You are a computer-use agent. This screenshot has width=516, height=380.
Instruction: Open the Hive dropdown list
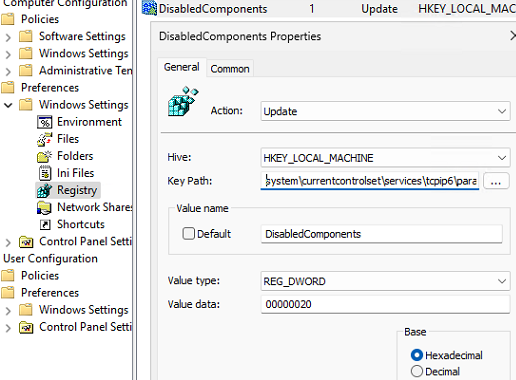[x=385, y=158]
